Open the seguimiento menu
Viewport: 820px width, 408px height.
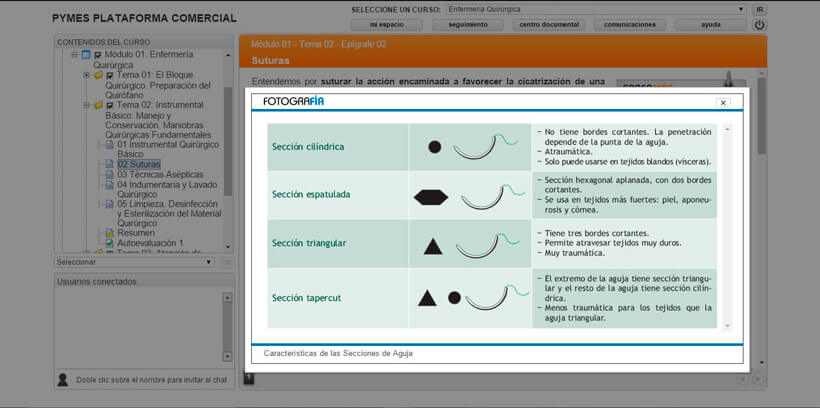point(468,25)
